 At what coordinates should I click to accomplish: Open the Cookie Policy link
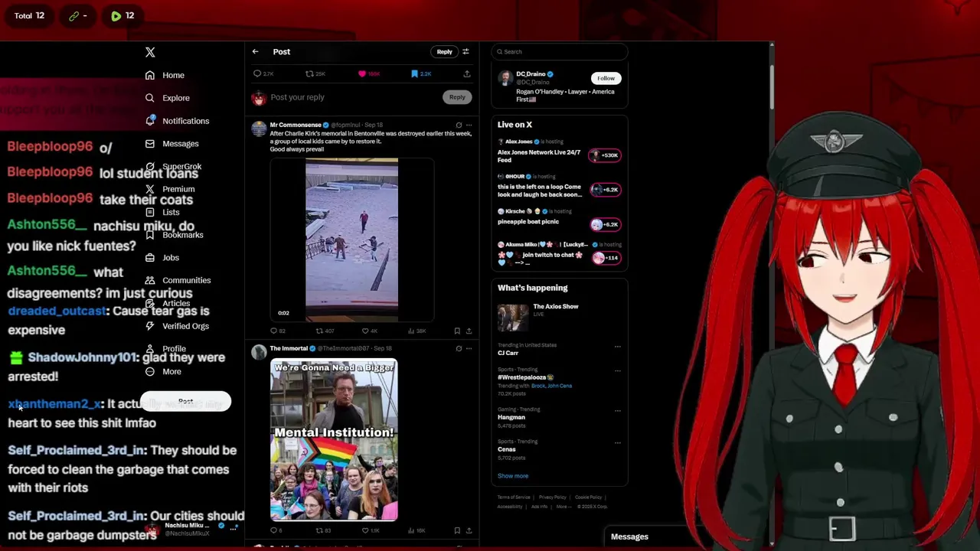point(589,497)
